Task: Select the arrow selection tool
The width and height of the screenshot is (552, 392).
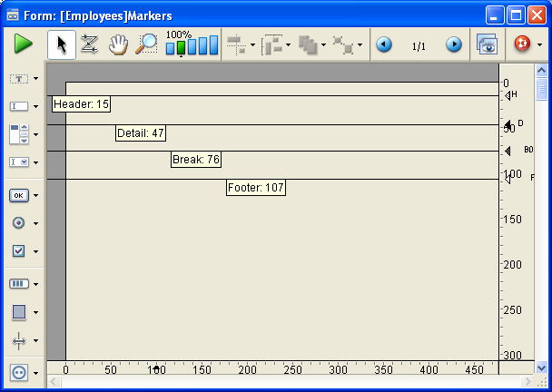Action: pos(61,44)
